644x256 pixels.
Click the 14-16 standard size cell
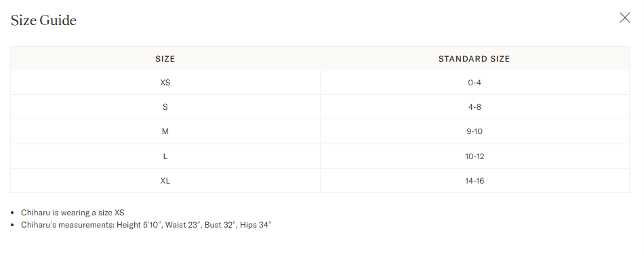point(475,181)
